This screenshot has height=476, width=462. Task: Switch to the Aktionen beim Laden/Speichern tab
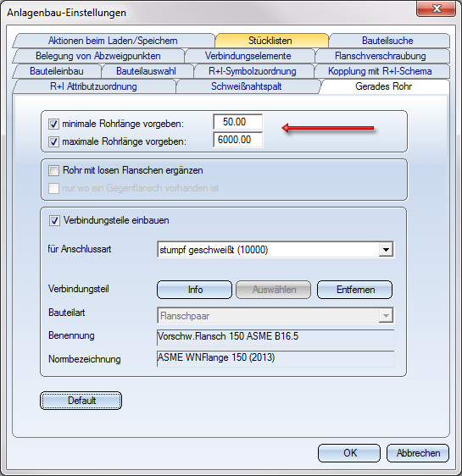click(x=113, y=41)
